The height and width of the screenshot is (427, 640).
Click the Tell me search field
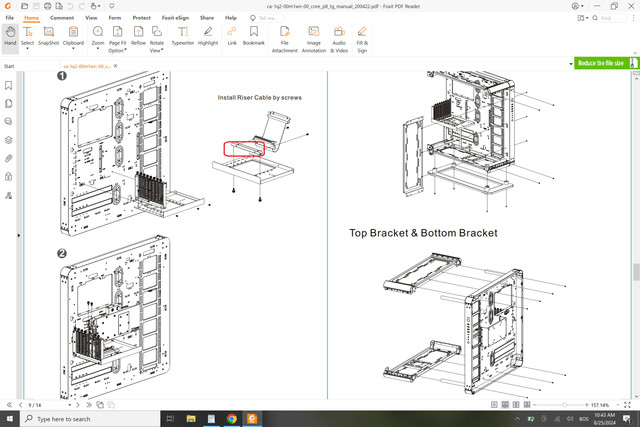[267, 18]
